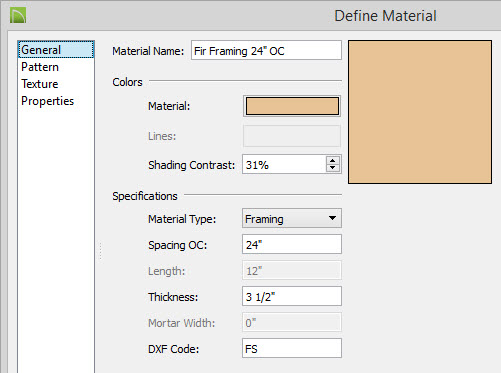This screenshot has width=501, height=373.
Task: Edit the Thickness field
Action: click(x=292, y=296)
